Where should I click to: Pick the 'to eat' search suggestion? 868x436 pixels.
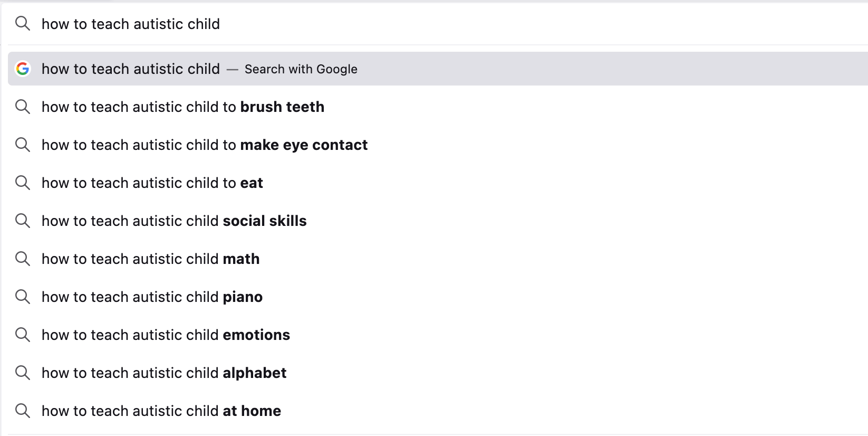click(x=152, y=183)
